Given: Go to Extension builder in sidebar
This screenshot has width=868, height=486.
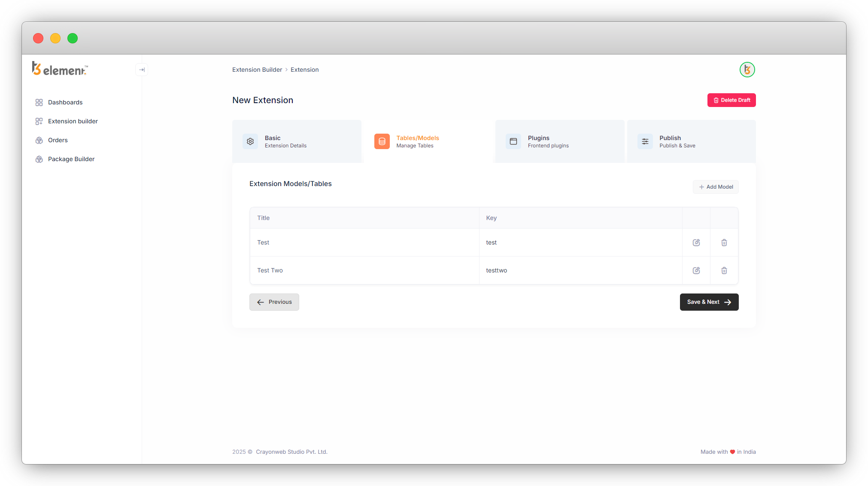Looking at the screenshot, I should 73,121.
